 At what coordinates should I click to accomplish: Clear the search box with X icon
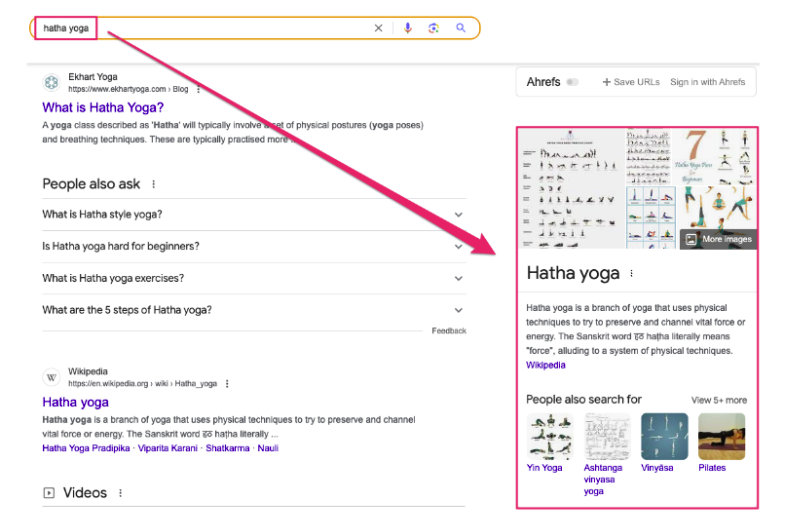[x=378, y=28]
